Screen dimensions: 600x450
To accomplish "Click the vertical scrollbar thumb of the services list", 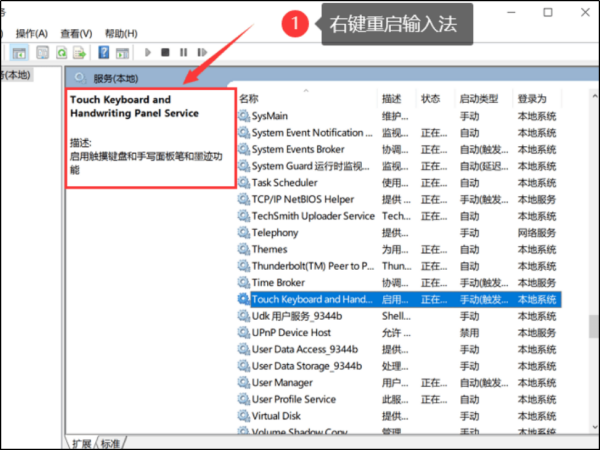I will 594,326.
